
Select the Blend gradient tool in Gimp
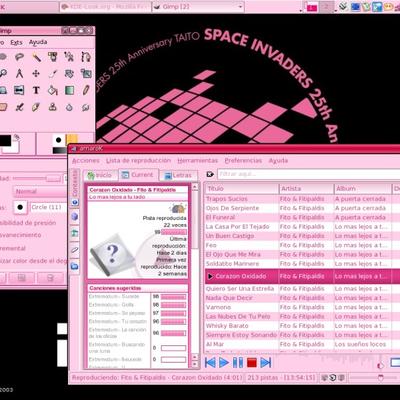[69, 90]
